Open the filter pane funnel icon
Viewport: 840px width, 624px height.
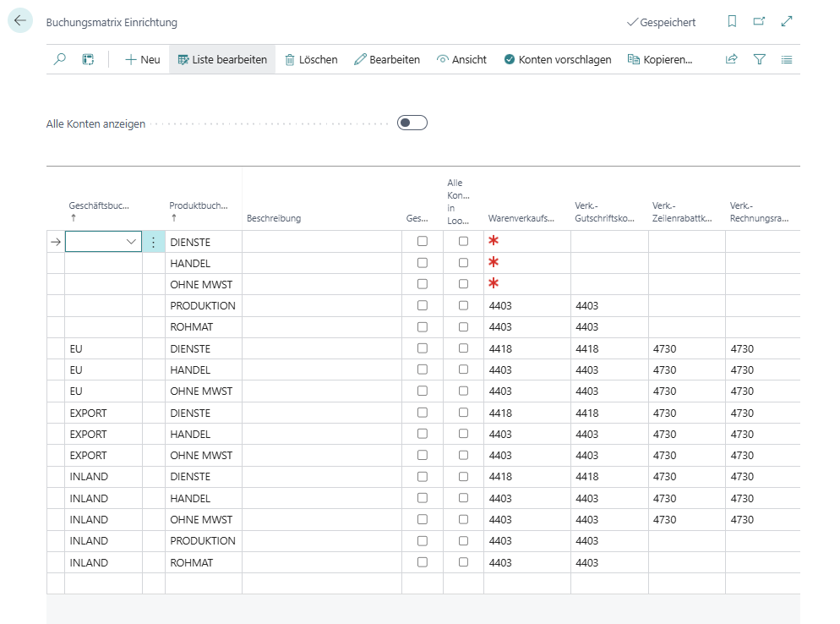(759, 59)
